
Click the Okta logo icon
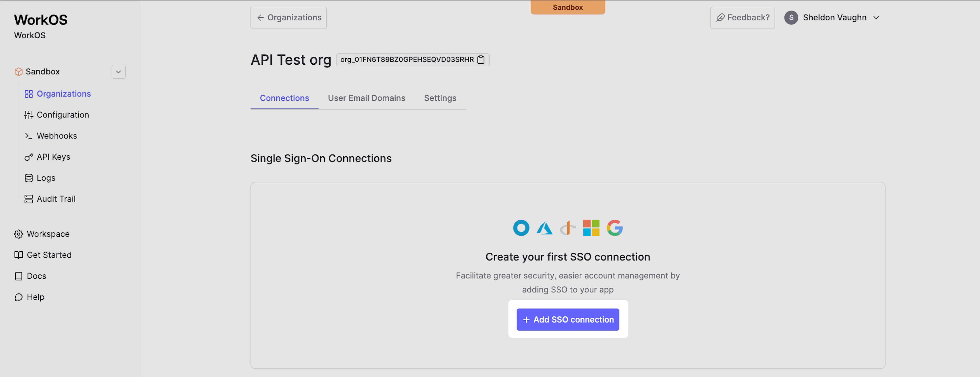521,228
